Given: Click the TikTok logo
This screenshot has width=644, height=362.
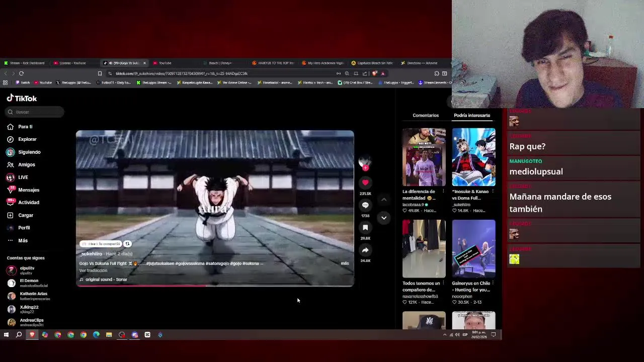Looking at the screenshot, I should tap(22, 99).
